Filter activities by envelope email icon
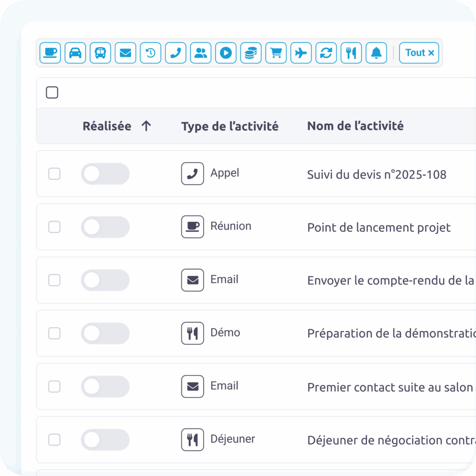 pyautogui.click(x=126, y=53)
